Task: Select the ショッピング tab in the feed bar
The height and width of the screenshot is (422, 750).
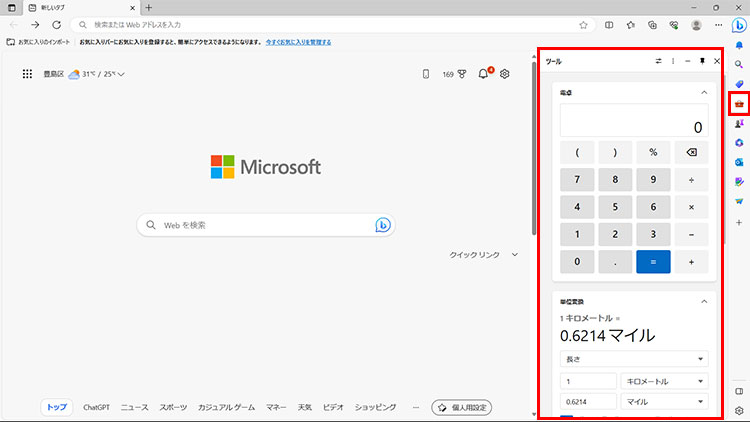Action: point(376,408)
